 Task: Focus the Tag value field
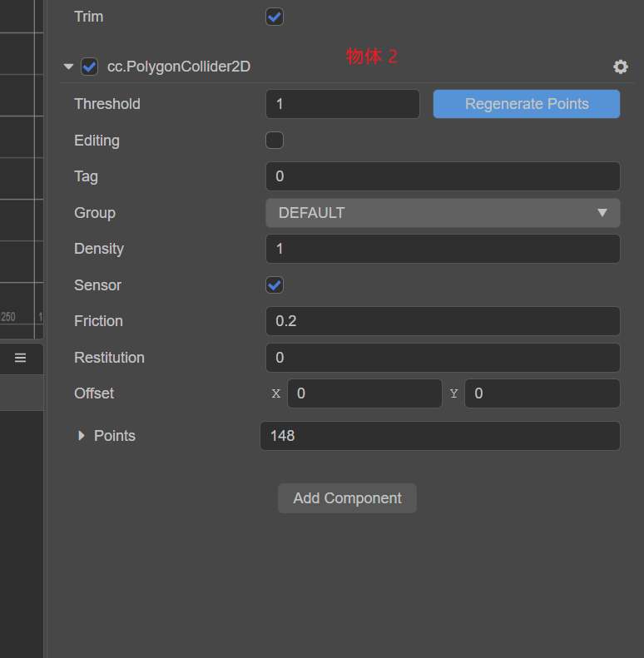(x=443, y=176)
